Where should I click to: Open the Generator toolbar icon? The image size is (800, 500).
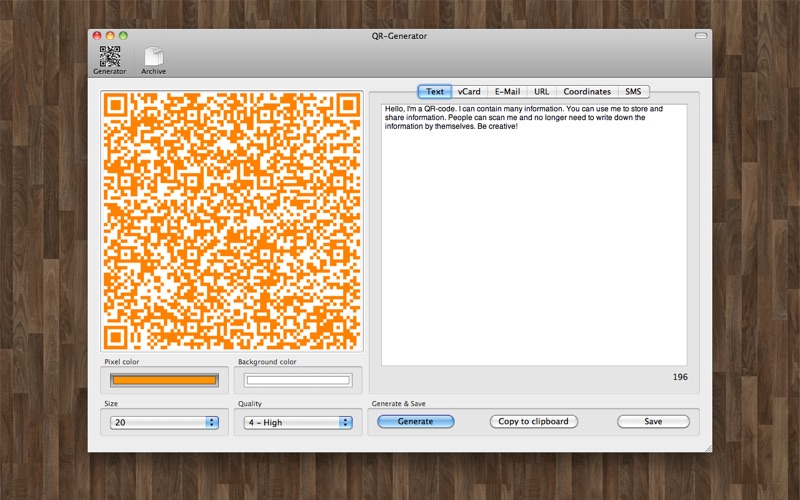110,60
